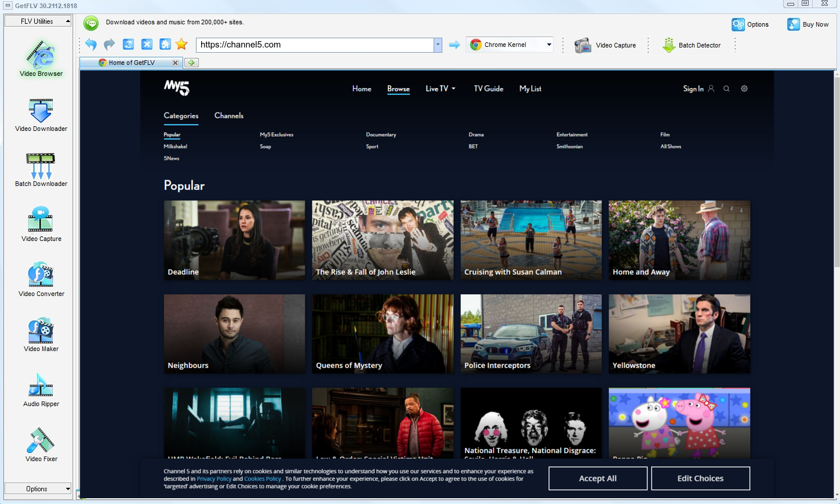Open the Video Browser tool
Image resolution: width=840 pixels, height=504 pixels.
[x=41, y=58]
